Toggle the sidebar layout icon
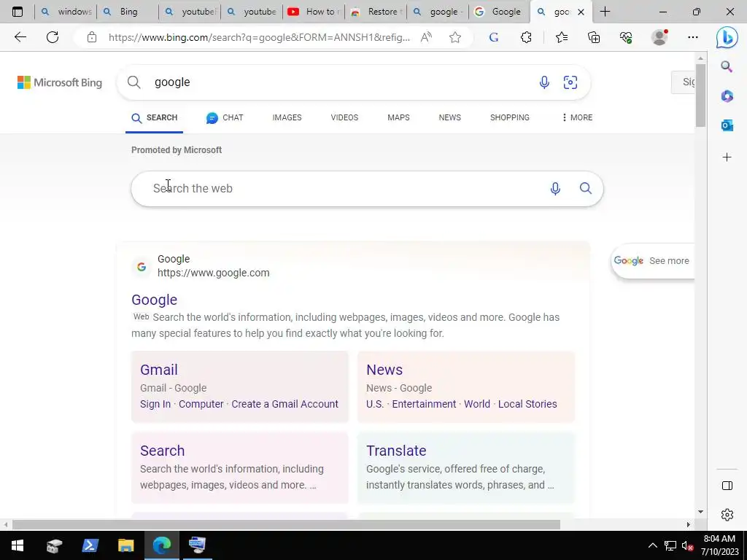 [727, 486]
